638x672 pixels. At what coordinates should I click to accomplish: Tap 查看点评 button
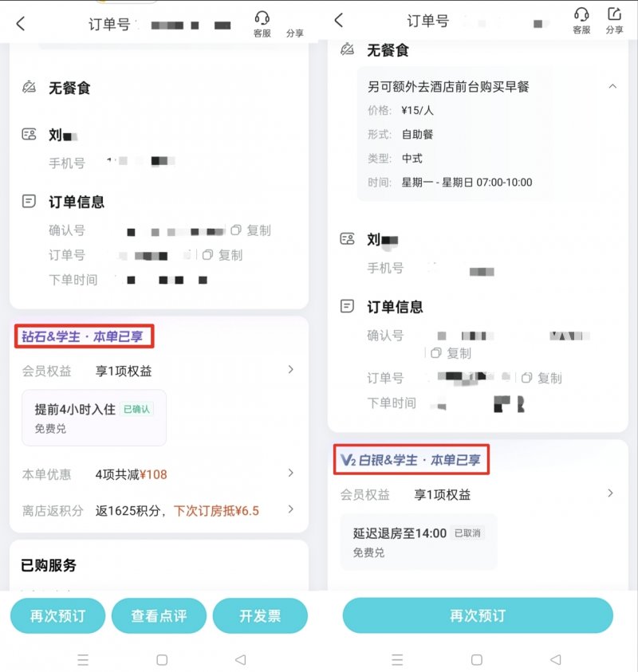click(159, 616)
